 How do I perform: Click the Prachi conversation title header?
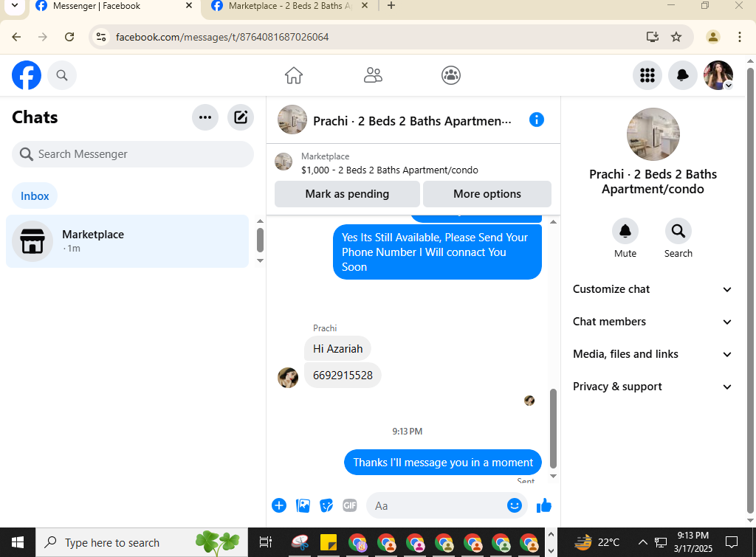(x=412, y=121)
